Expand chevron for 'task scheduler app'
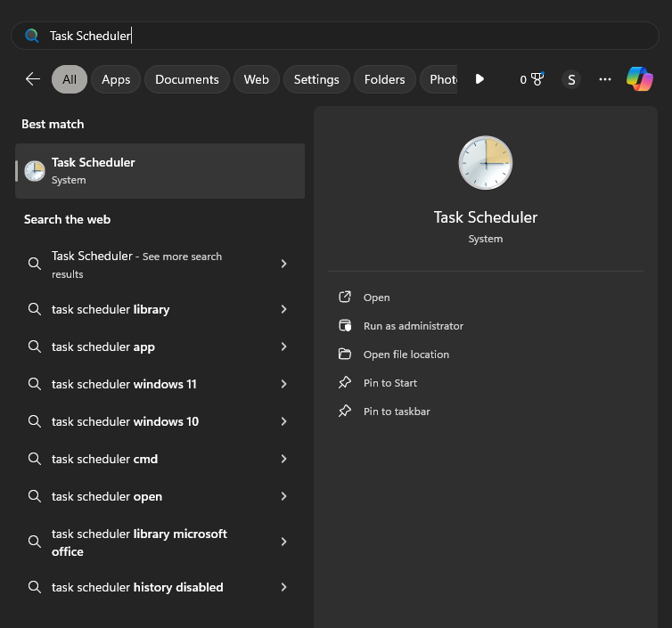Image resolution: width=672 pixels, height=628 pixels. pos(283,347)
